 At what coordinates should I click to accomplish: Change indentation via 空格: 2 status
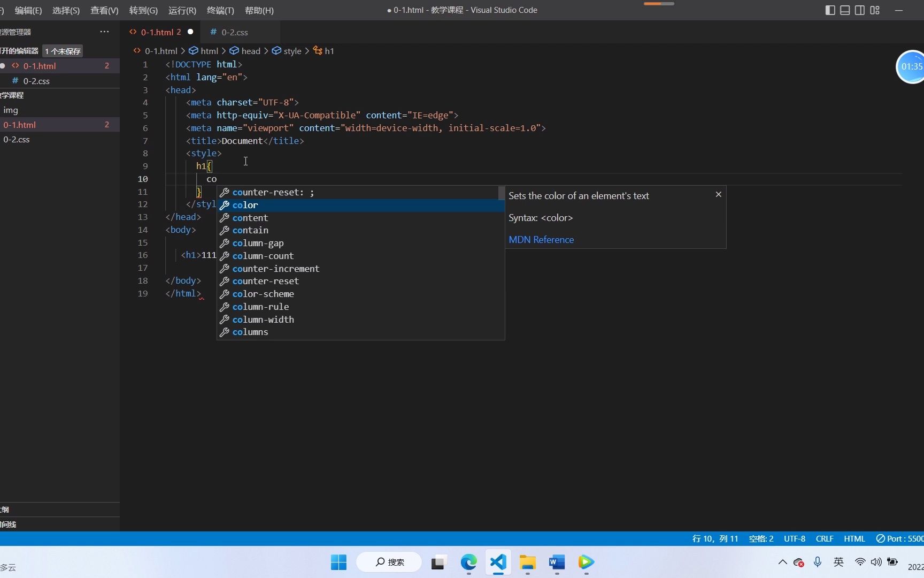tap(761, 539)
